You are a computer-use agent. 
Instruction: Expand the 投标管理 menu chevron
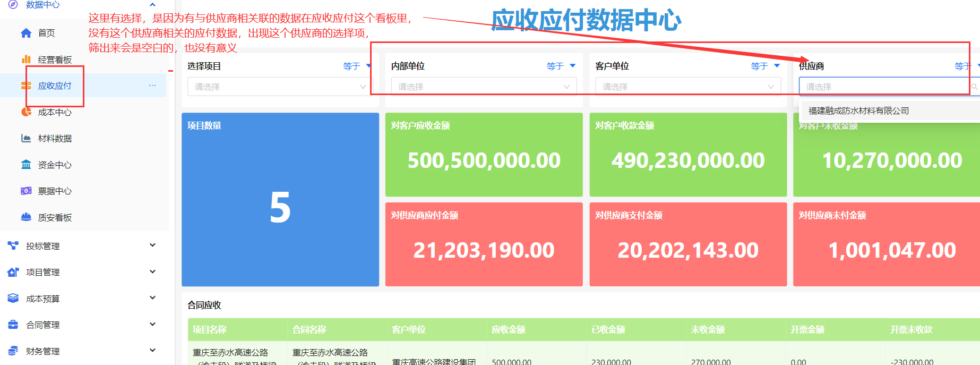(x=153, y=245)
